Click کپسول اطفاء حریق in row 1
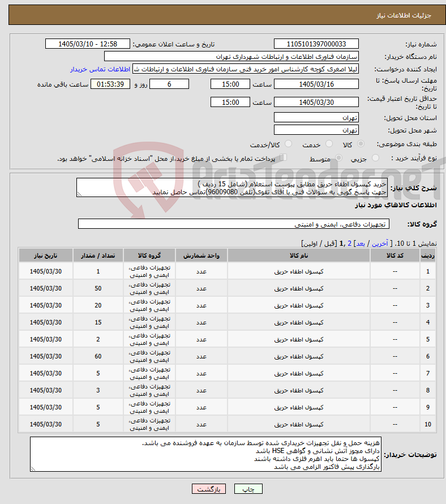The width and height of the screenshot is (446, 504). 299,272
